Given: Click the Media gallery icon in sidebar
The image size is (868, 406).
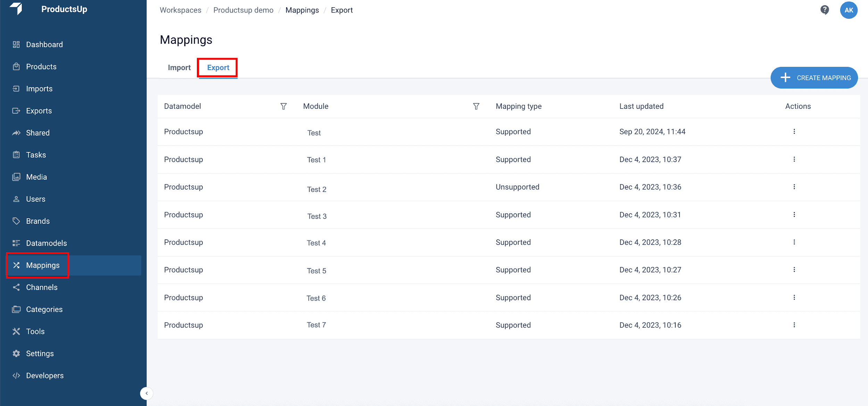Looking at the screenshot, I should (x=16, y=177).
